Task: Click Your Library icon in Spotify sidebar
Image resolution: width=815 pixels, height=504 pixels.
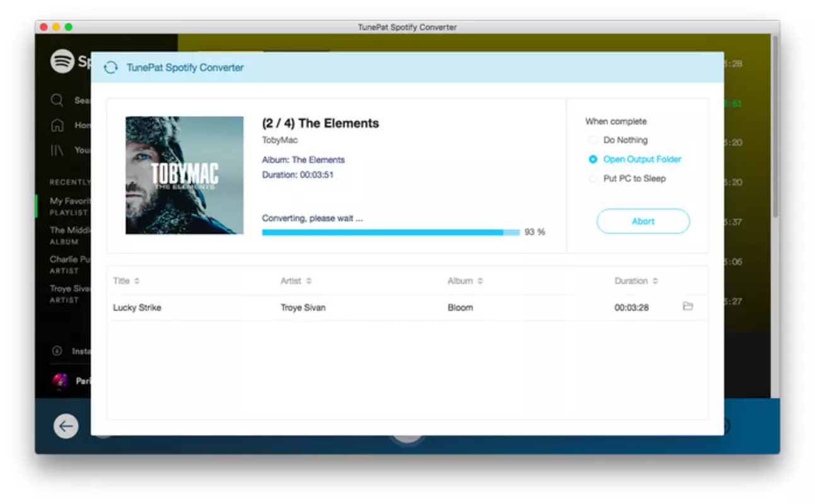Action: [57, 150]
